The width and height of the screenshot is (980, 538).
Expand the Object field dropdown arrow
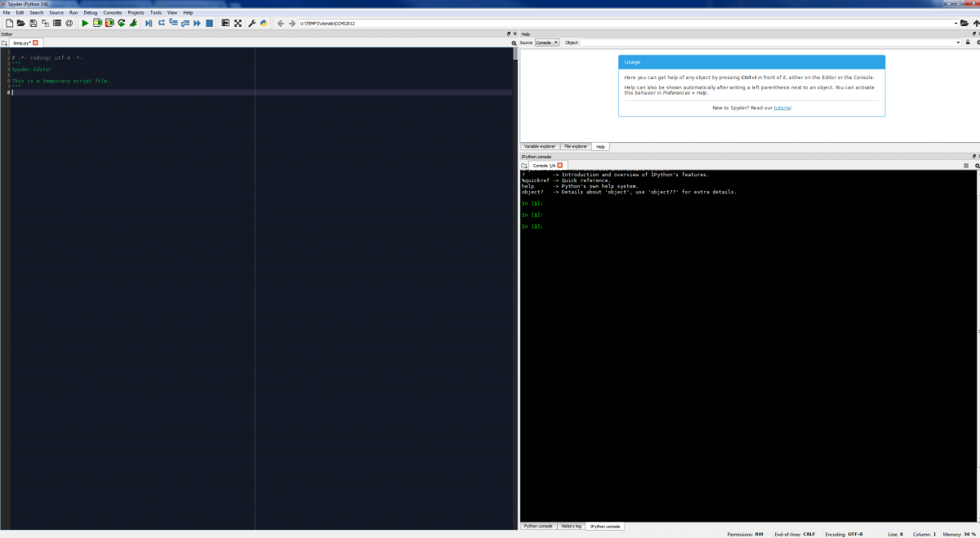coord(957,42)
